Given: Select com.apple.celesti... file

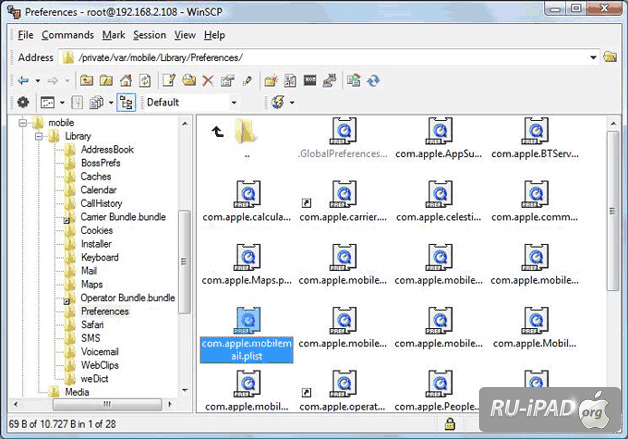Looking at the screenshot, I should [x=439, y=200].
